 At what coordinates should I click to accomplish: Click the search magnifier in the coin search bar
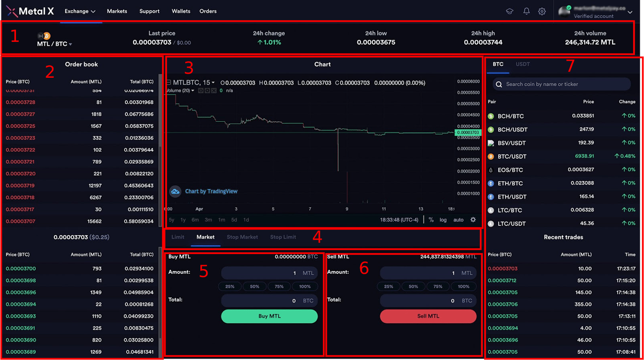(x=498, y=84)
